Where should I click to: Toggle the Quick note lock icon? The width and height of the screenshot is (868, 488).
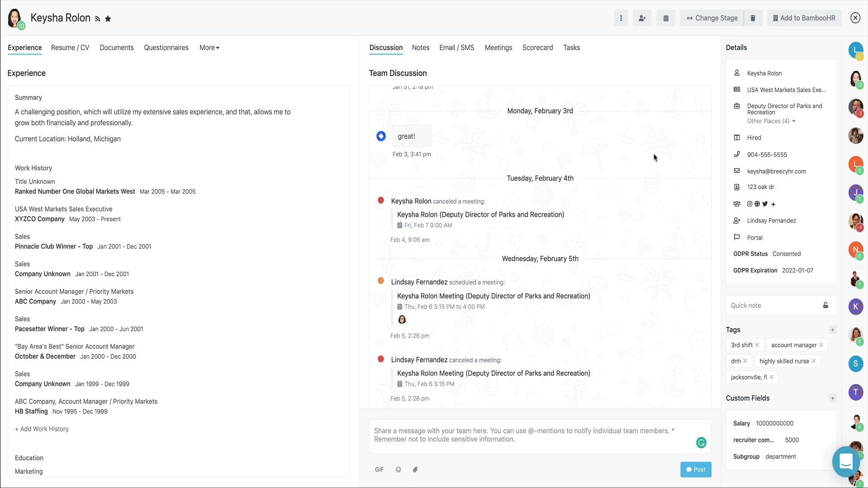826,305
